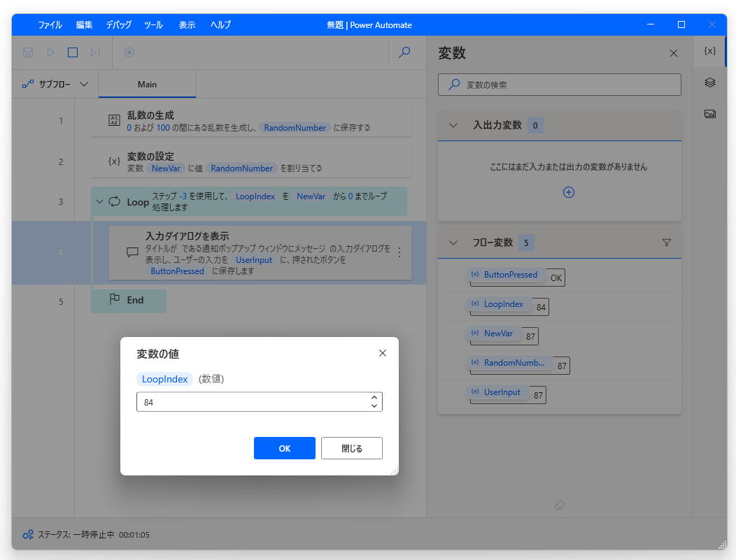Collapse the フロー変数 section
This screenshot has width=736, height=560.
coord(452,243)
